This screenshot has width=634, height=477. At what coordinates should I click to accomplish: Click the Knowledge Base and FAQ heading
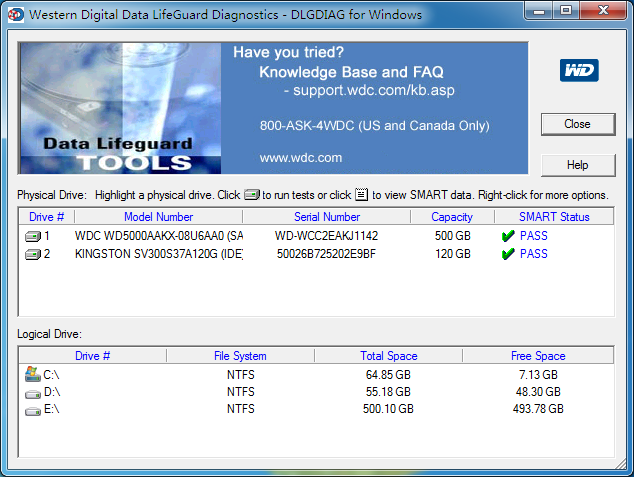click(x=351, y=72)
